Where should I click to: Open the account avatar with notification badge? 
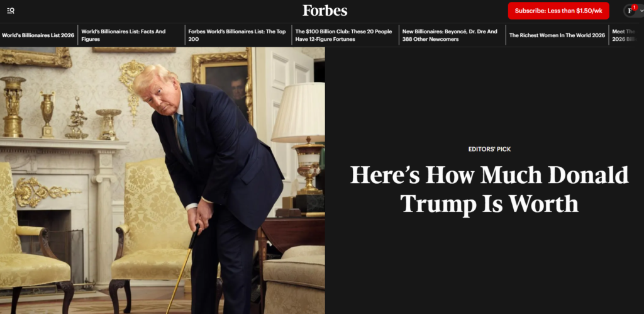(x=630, y=11)
